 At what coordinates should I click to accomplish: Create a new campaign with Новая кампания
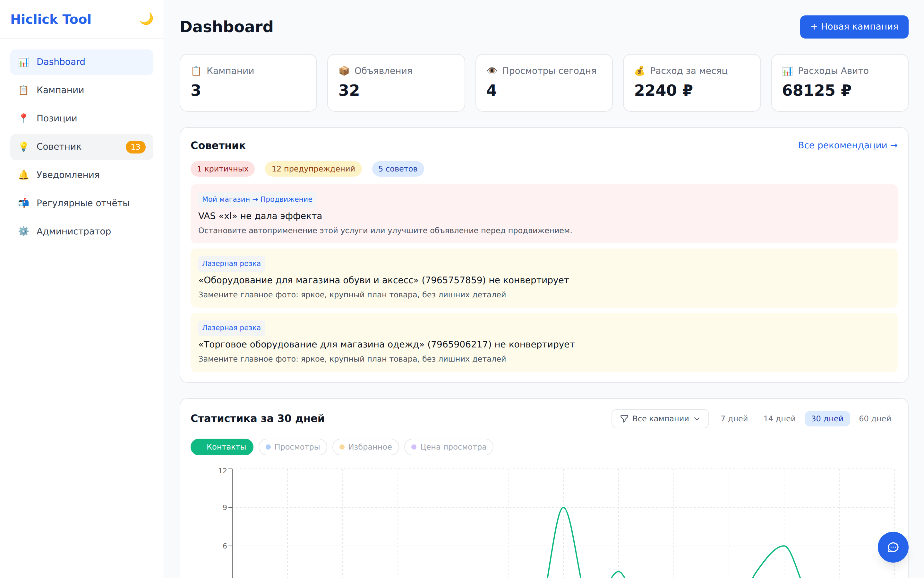coord(854,27)
